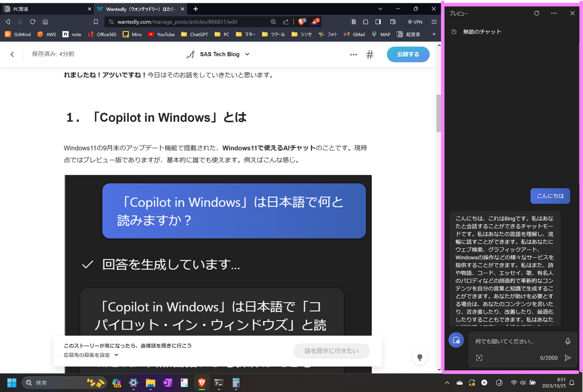Open the MAP bookmark
The image size is (583, 392).
click(381, 34)
